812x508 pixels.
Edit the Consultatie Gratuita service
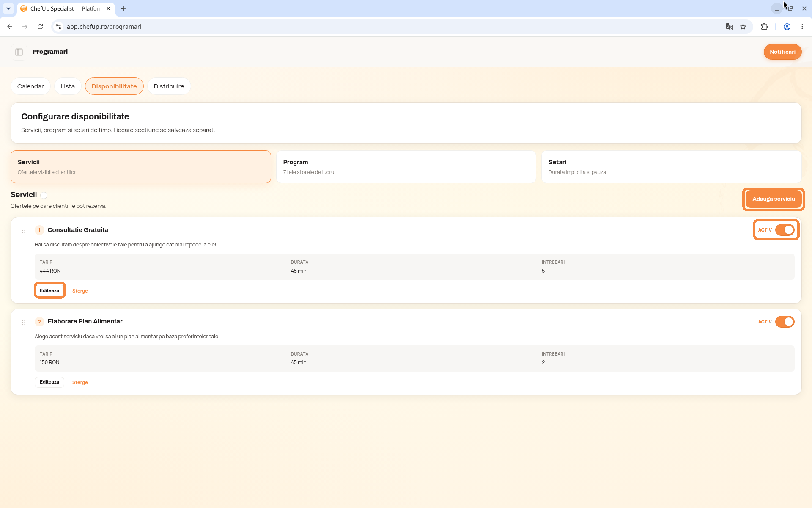pyautogui.click(x=49, y=290)
